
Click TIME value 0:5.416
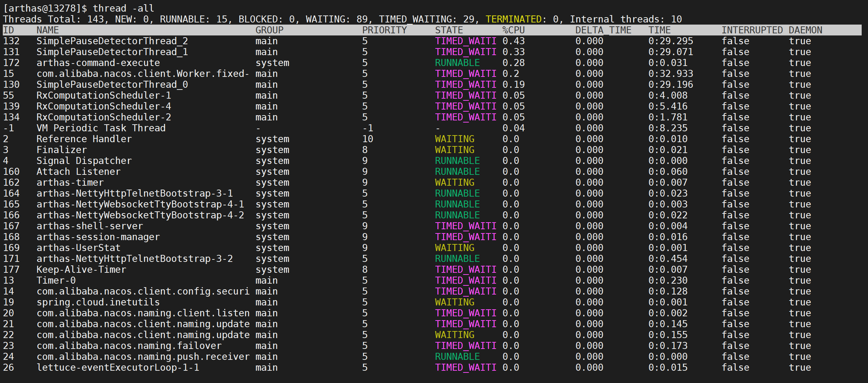click(668, 106)
